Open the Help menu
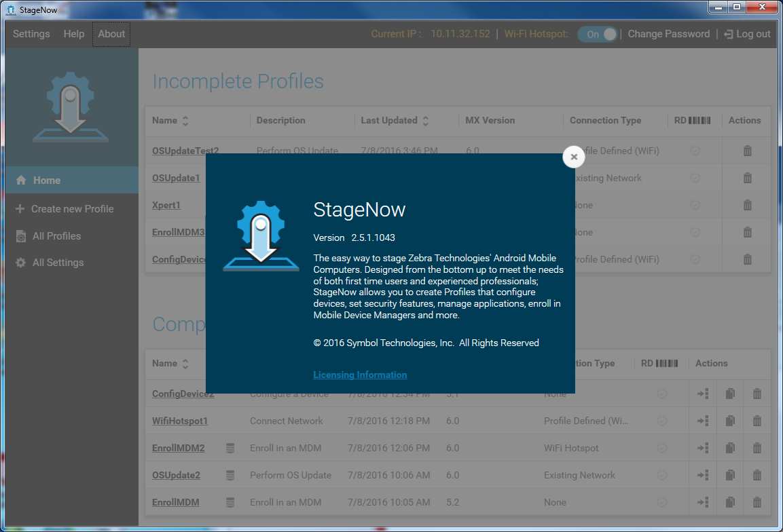This screenshot has height=532, width=783. click(74, 34)
